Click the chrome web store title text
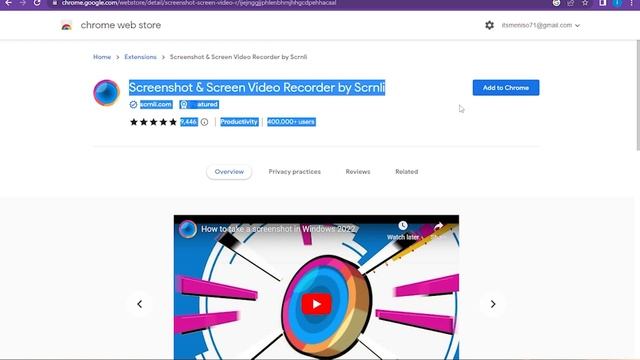This screenshot has height=360, width=640. pyautogui.click(x=121, y=25)
